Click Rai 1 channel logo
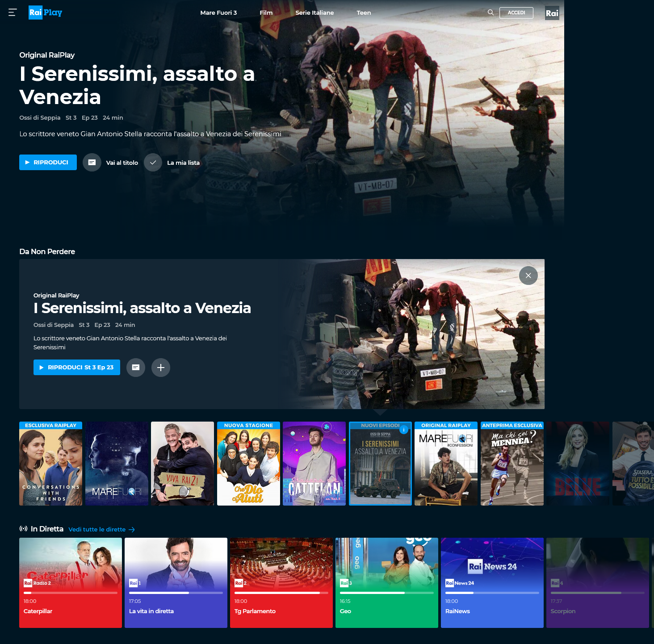The height and width of the screenshot is (644, 654). [x=135, y=583]
